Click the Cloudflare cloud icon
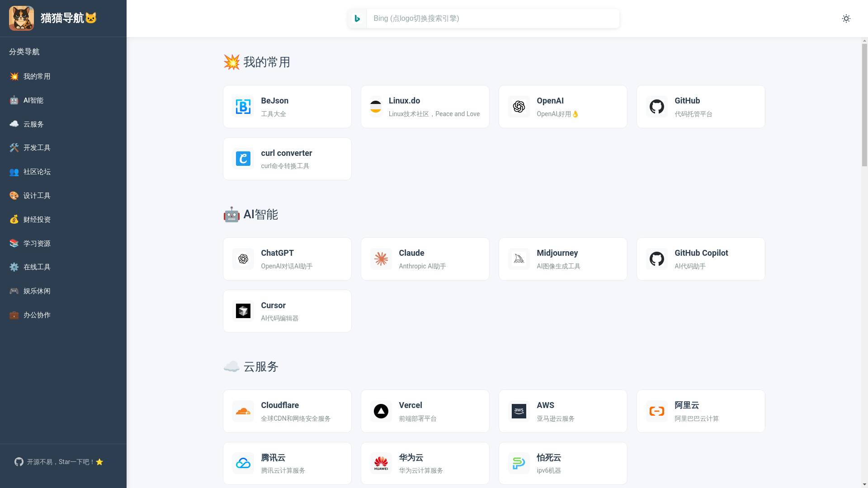 pyautogui.click(x=243, y=411)
